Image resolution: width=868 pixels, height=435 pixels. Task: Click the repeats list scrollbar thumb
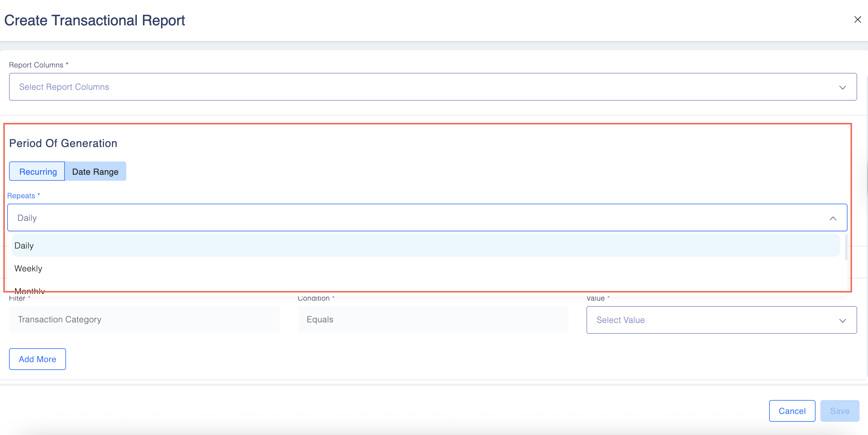tap(846, 247)
